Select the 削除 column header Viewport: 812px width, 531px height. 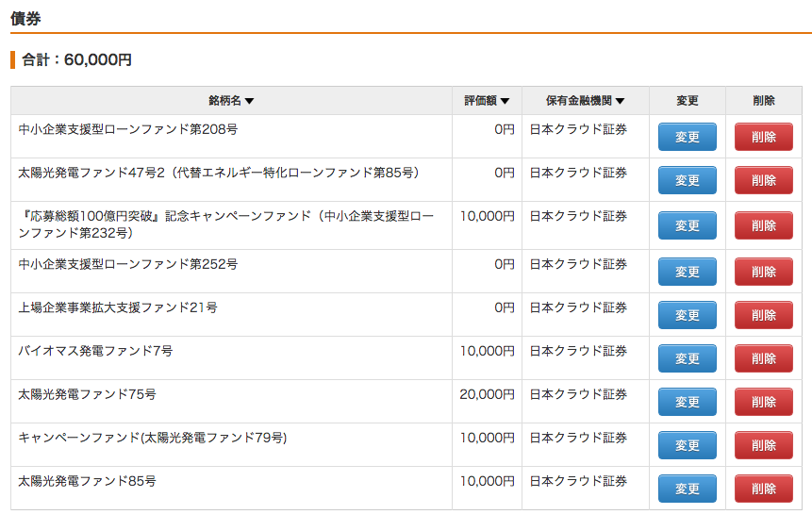click(x=764, y=101)
